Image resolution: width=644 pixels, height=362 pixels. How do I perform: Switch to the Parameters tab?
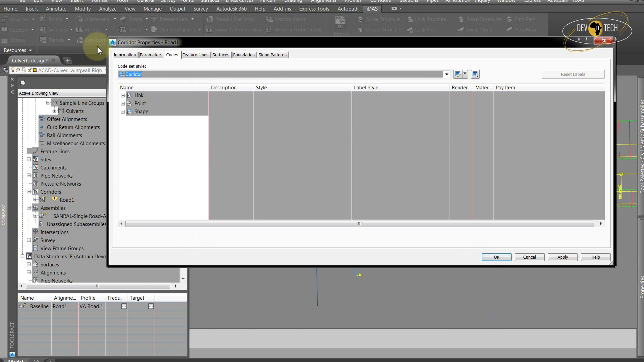(x=151, y=55)
